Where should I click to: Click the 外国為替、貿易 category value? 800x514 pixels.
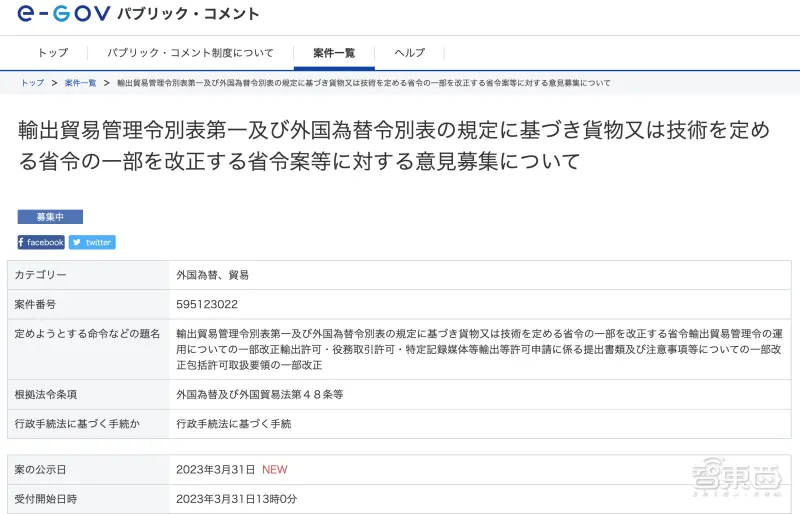pos(212,274)
